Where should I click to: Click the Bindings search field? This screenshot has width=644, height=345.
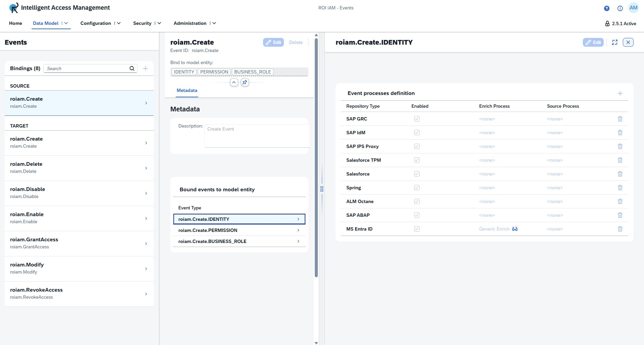tap(87, 68)
